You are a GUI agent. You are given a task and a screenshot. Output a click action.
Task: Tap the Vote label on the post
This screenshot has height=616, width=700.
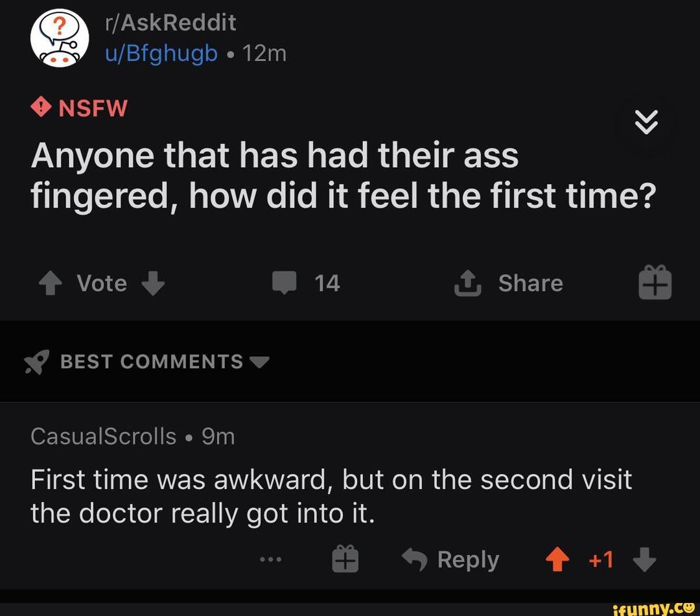[x=101, y=282]
